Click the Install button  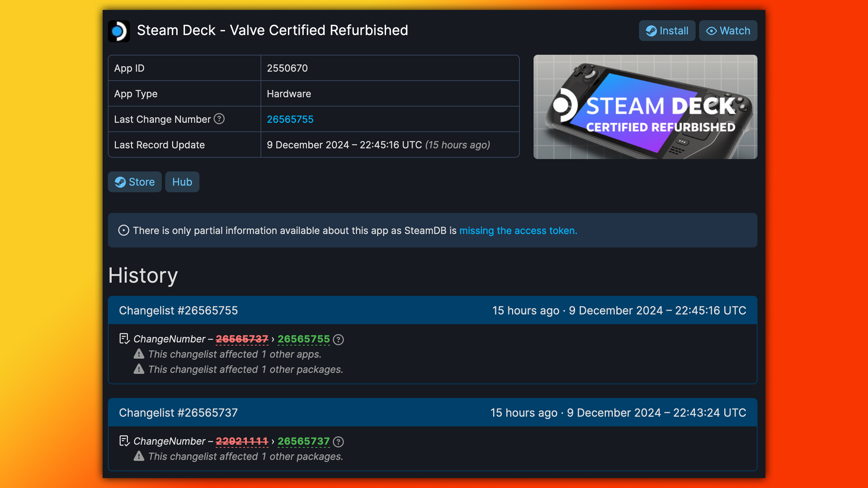(667, 31)
